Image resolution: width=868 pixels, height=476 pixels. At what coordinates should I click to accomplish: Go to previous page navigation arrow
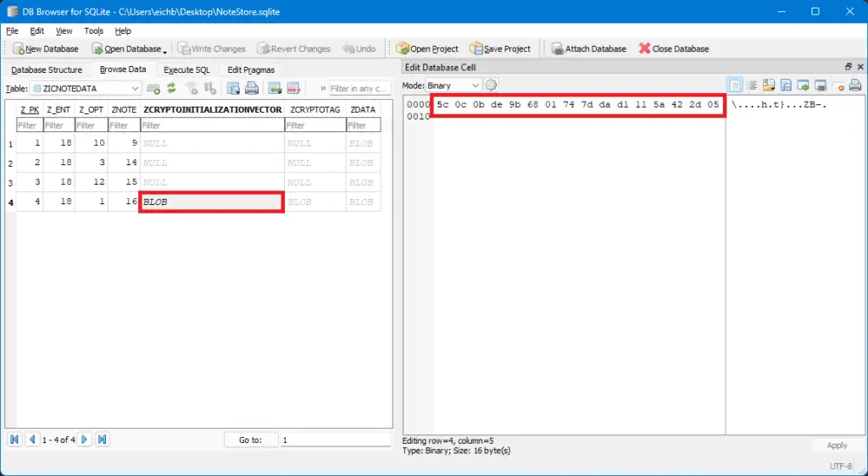click(x=32, y=440)
